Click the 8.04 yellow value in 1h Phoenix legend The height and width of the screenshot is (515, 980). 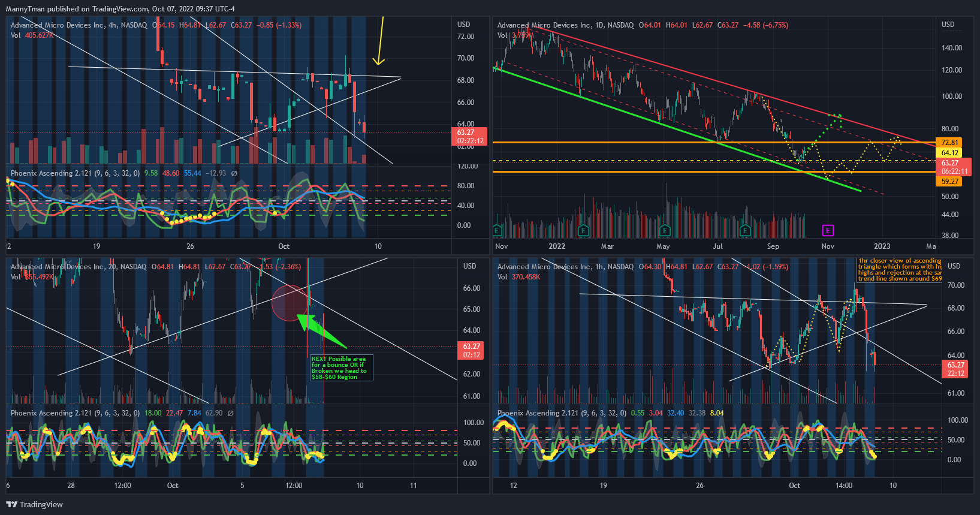pos(716,413)
